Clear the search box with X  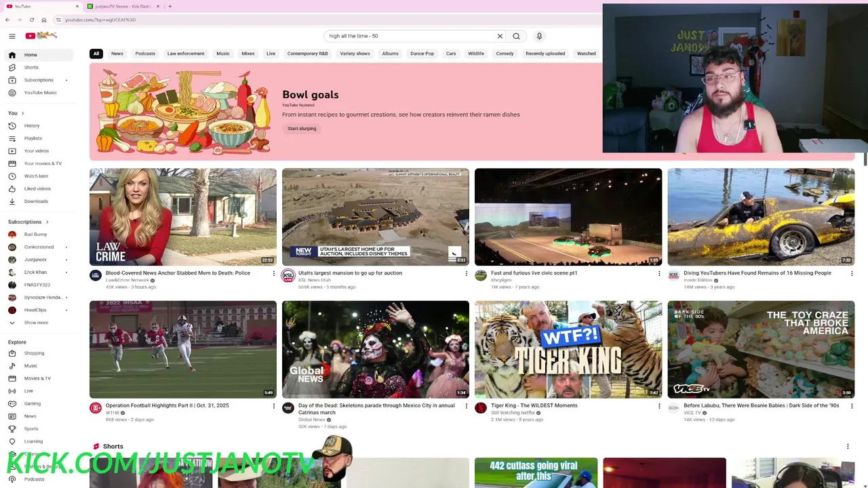pos(500,36)
